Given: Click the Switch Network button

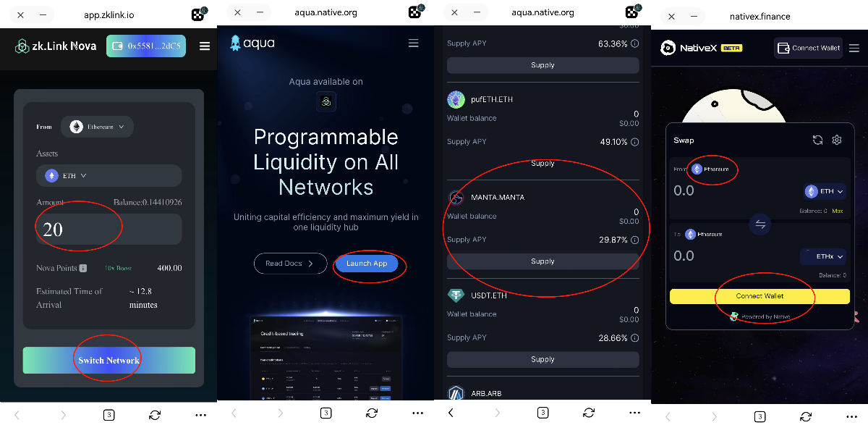Looking at the screenshot, I should click(x=109, y=361).
